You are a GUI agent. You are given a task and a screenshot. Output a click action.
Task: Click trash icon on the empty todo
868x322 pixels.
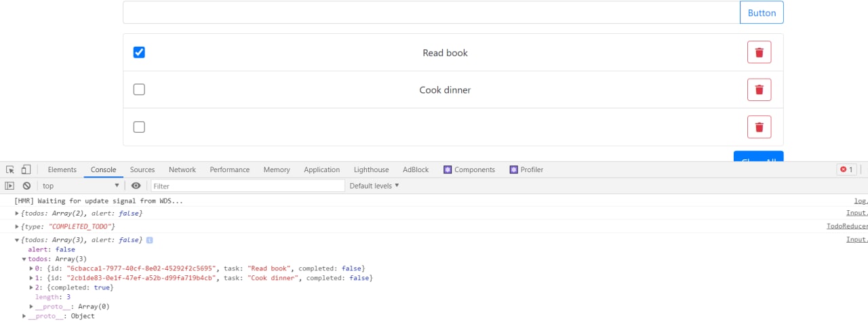759,127
